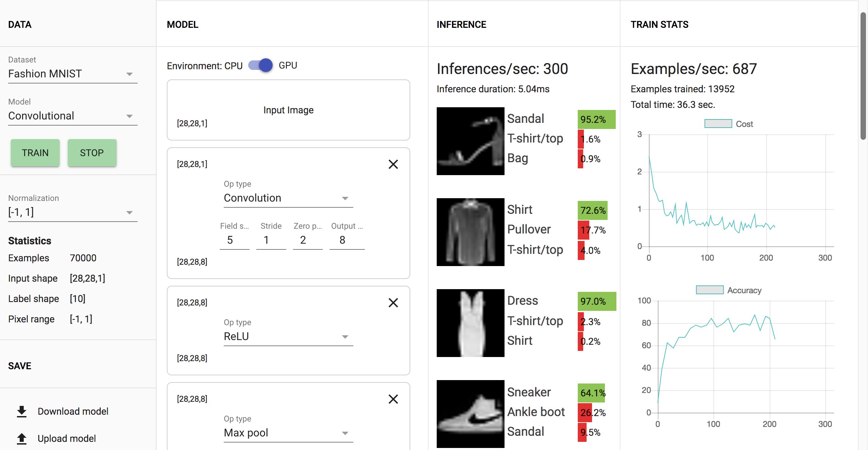This screenshot has width=868, height=450.
Task: Open the Dataset dropdown showing Fashion MNIST
Action: (x=73, y=74)
